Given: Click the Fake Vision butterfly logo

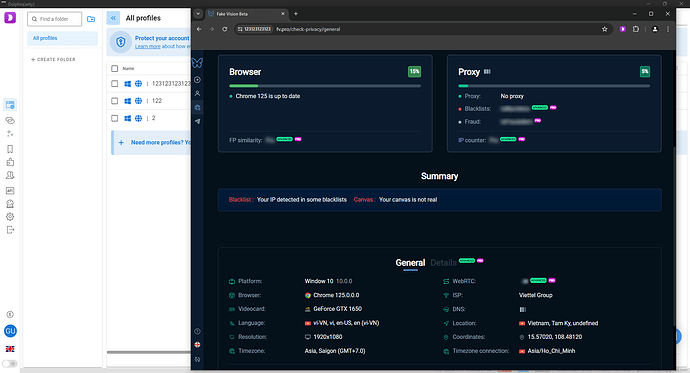Looking at the screenshot, I should click(197, 63).
